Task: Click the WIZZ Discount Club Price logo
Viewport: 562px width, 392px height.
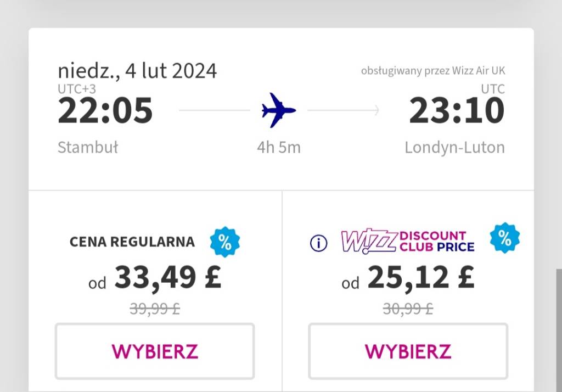Action: click(x=408, y=242)
